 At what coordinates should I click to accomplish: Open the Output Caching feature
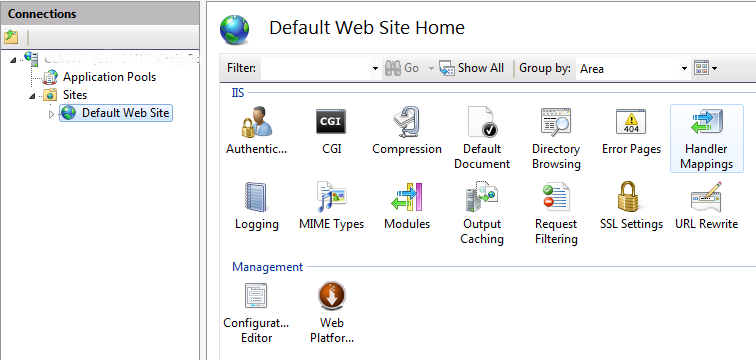pos(482,213)
